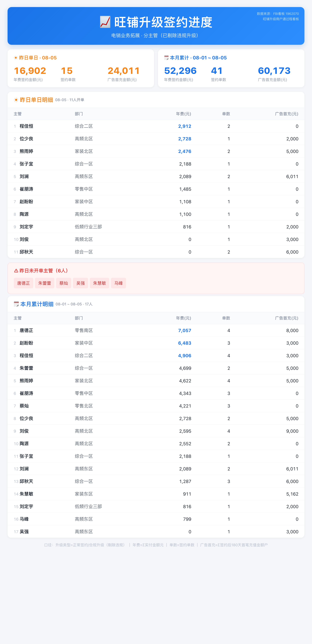The width and height of the screenshot is (312, 644).
Task: Click the 零售北区 department cell
Action: pos(84,406)
